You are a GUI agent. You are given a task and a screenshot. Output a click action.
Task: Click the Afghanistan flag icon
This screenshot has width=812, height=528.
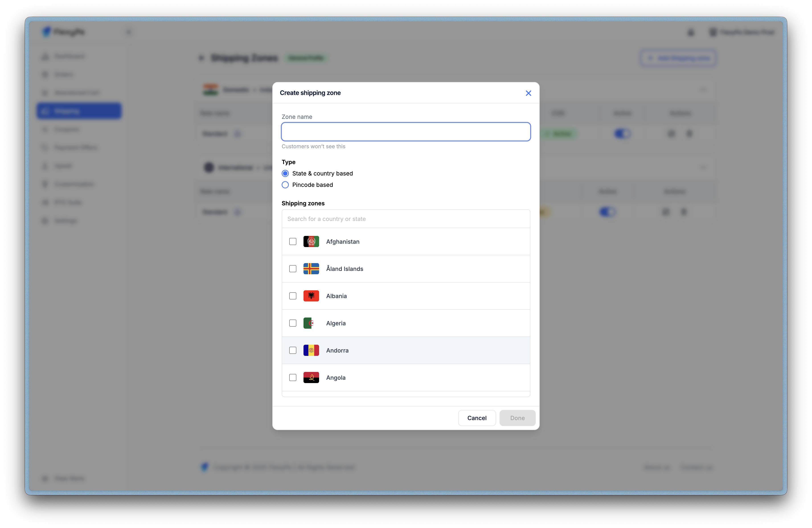[311, 242]
